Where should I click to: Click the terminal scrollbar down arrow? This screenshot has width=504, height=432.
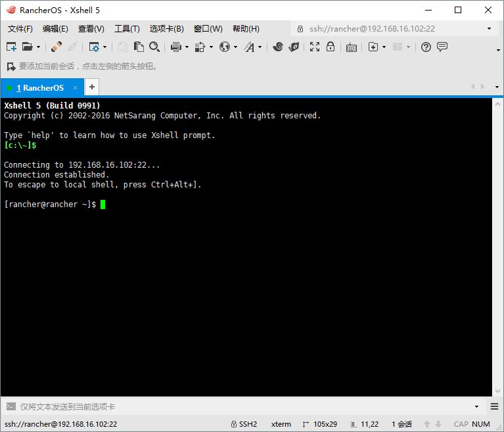[497, 391]
